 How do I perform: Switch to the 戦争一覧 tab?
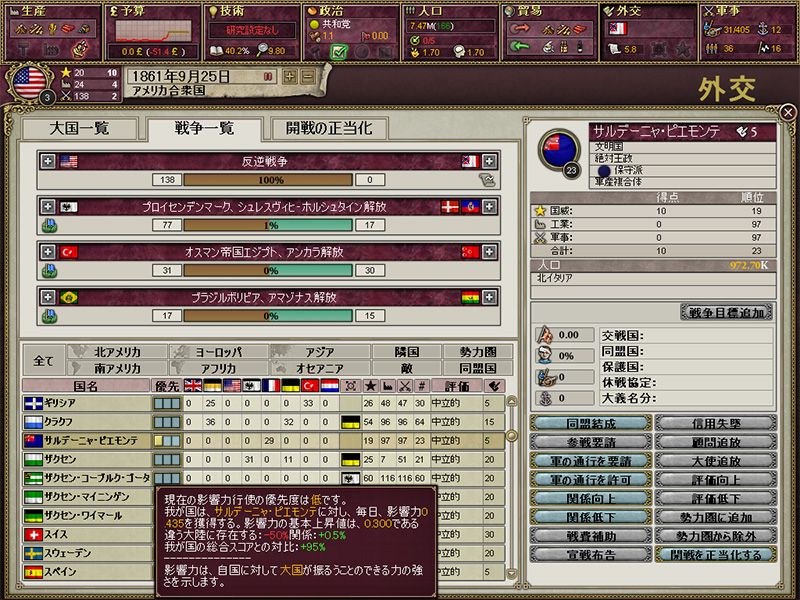(x=204, y=128)
